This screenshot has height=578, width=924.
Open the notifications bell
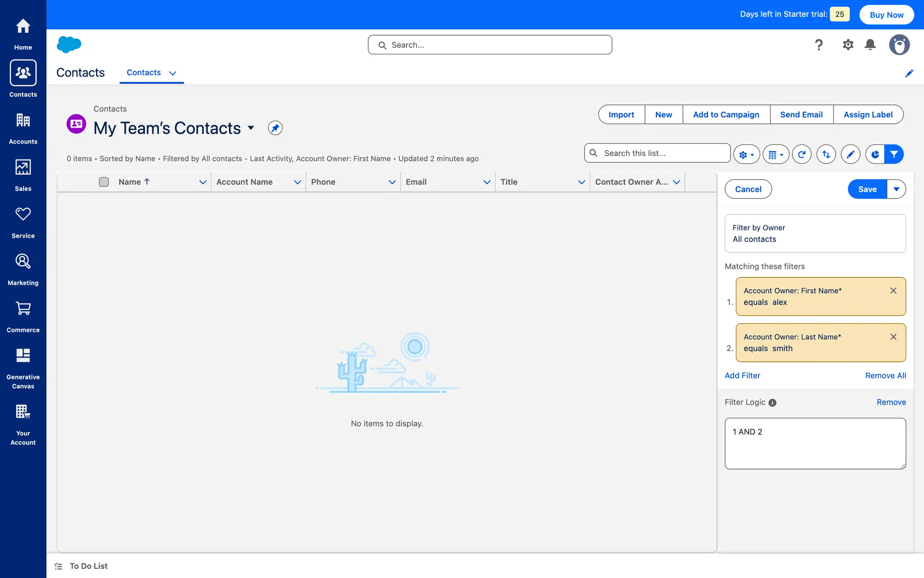(x=870, y=45)
